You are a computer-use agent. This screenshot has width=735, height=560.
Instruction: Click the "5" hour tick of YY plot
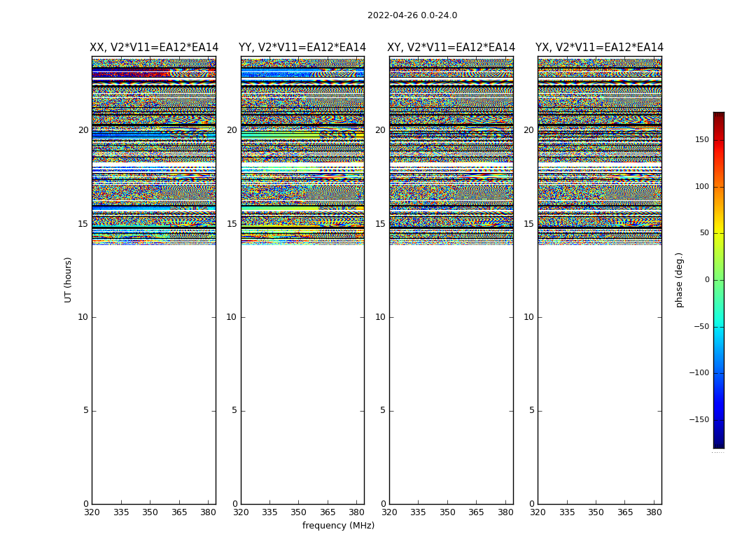click(x=234, y=410)
